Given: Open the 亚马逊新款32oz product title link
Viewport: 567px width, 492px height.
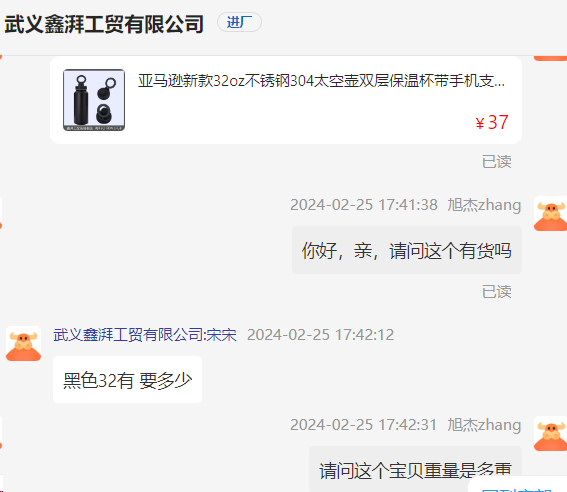Looking at the screenshot, I should click(x=321, y=81).
